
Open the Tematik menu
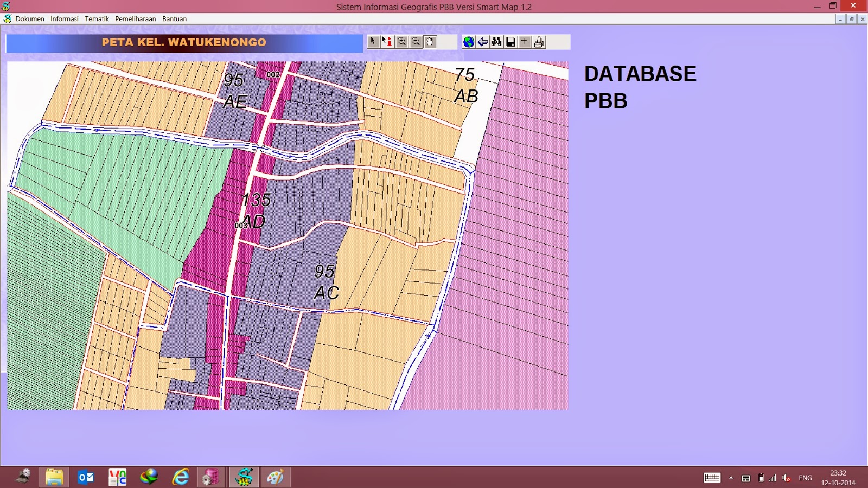(96, 18)
